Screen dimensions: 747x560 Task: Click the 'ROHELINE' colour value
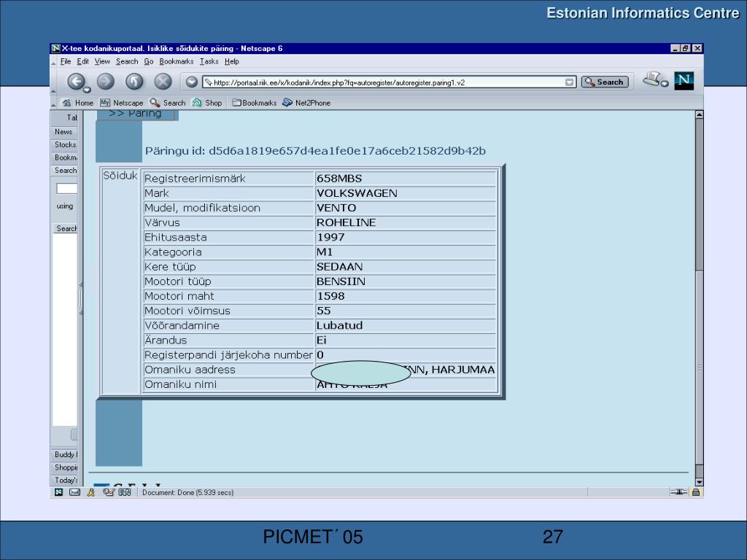pos(347,223)
